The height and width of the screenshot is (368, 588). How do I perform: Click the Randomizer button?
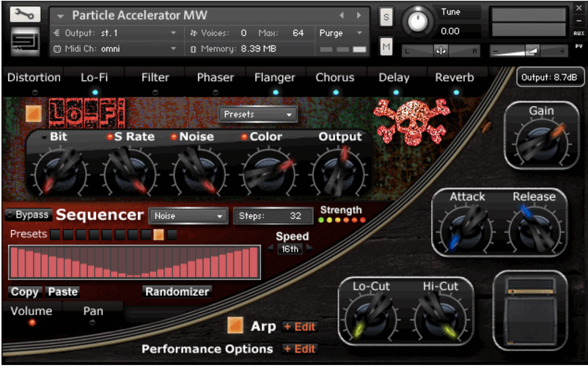point(177,292)
